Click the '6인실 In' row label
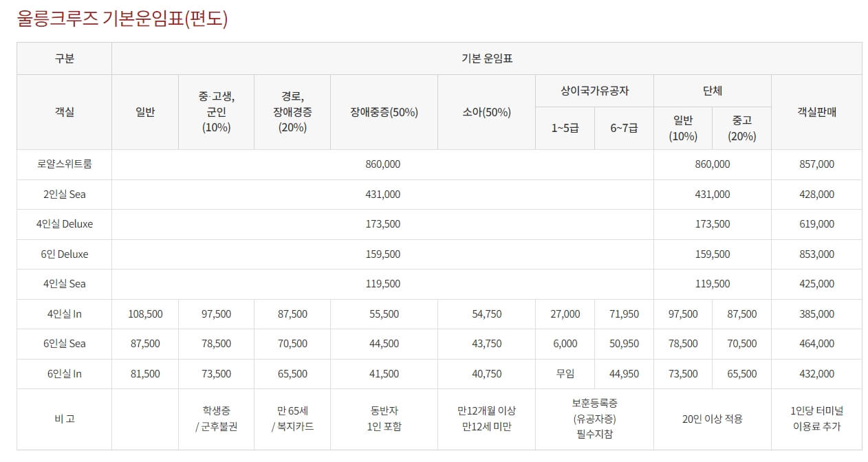This screenshot has width=868, height=462. 65,374
